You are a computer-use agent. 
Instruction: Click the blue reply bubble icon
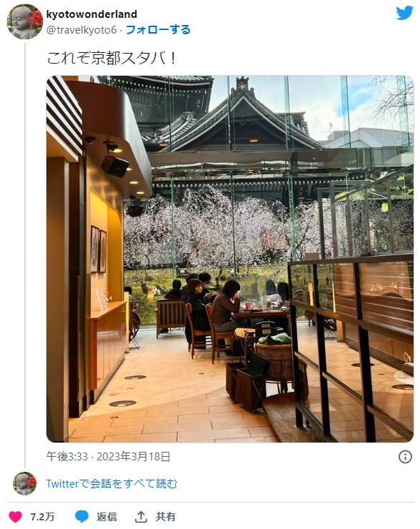point(82,517)
